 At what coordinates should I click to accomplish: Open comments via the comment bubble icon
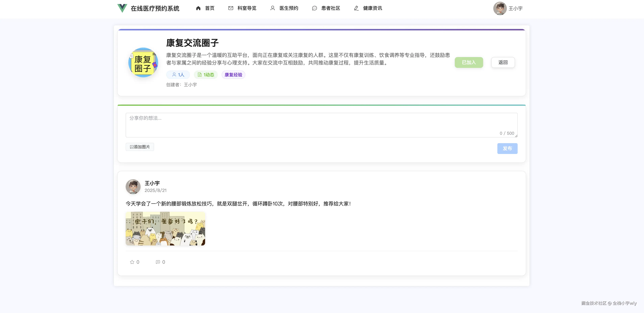click(x=158, y=262)
